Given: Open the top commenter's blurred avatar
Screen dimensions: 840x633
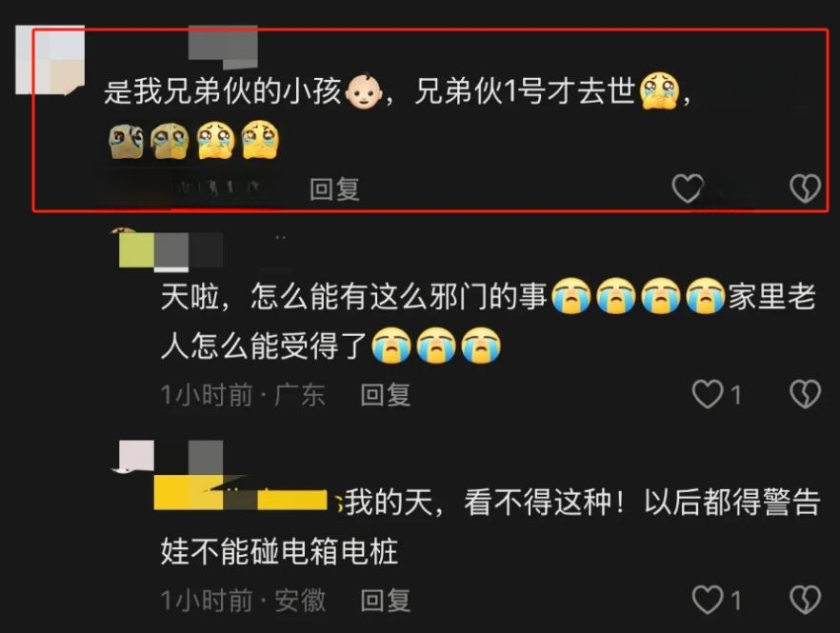Looking at the screenshot, I should click(x=50, y=60).
